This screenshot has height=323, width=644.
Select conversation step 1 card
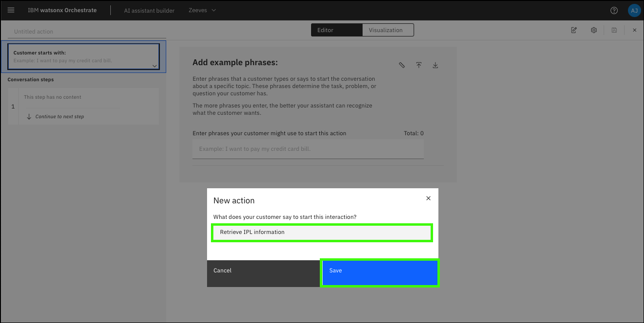88,107
